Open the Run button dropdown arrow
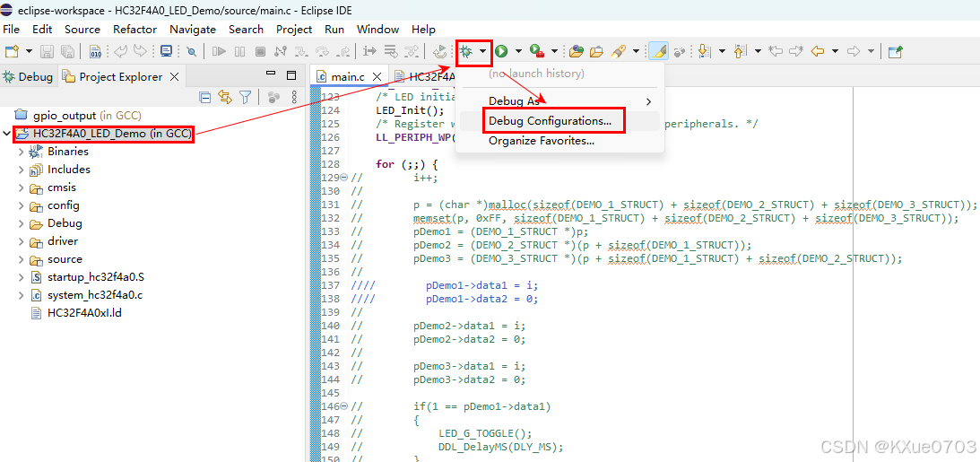980x462 pixels. click(x=519, y=51)
